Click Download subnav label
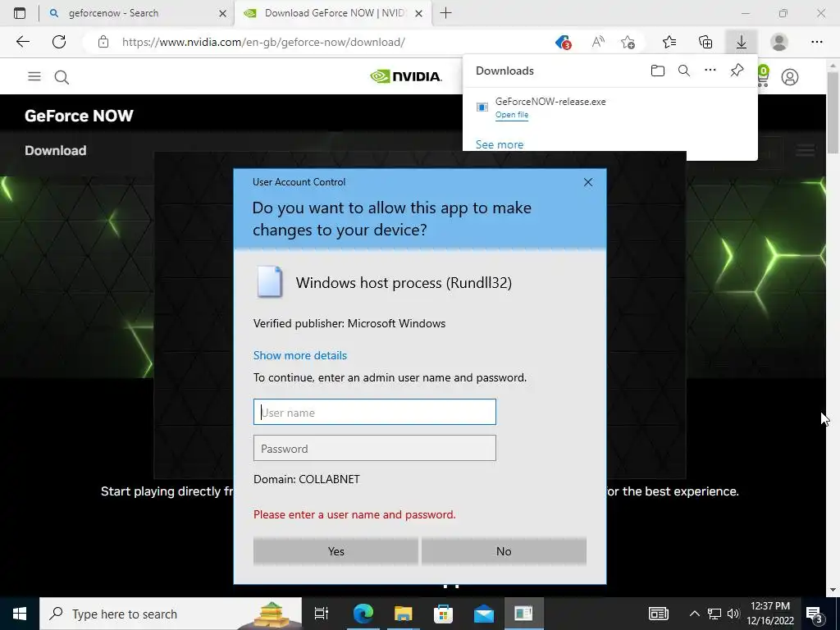Viewport: 840px width, 630px height. coord(56,151)
